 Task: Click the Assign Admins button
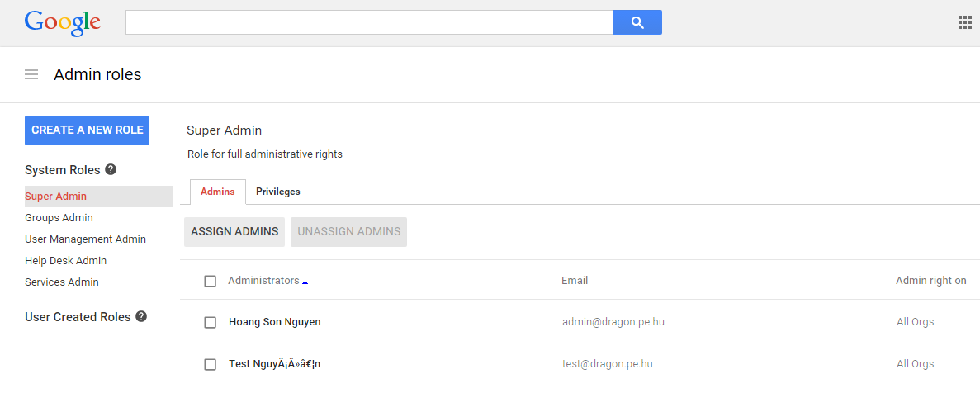(234, 232)
